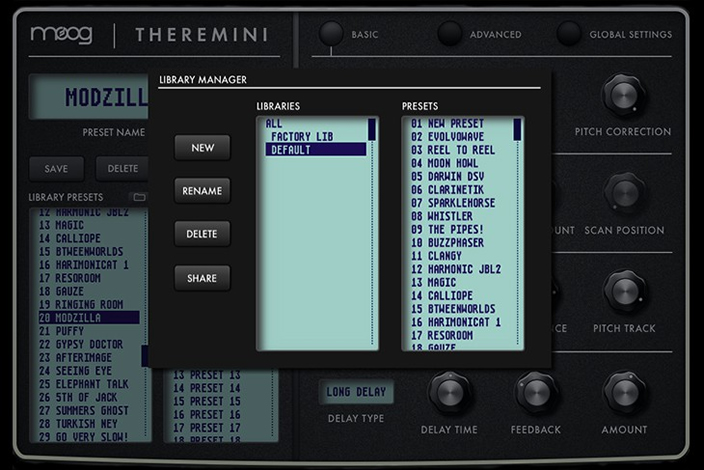Select the DEFAULT library
This screenshot has width=704, height=470.
tap(316, 149)
